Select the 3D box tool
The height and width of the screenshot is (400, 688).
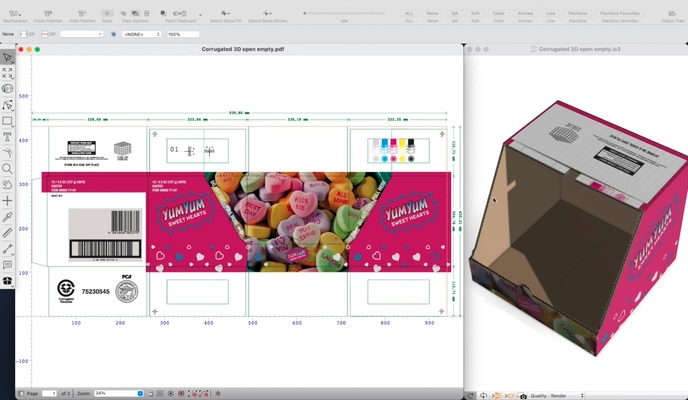coord(7,281)
